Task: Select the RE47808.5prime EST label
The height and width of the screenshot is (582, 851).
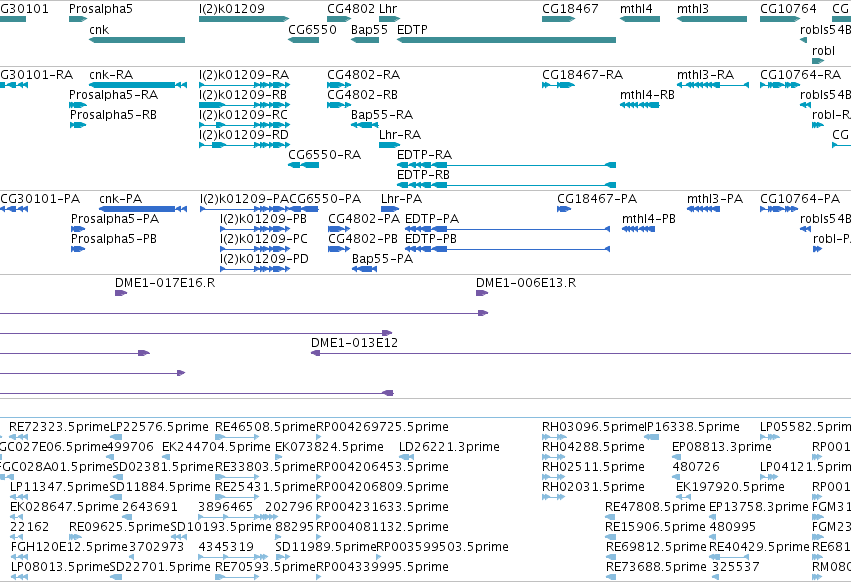Action: (655, 507)
